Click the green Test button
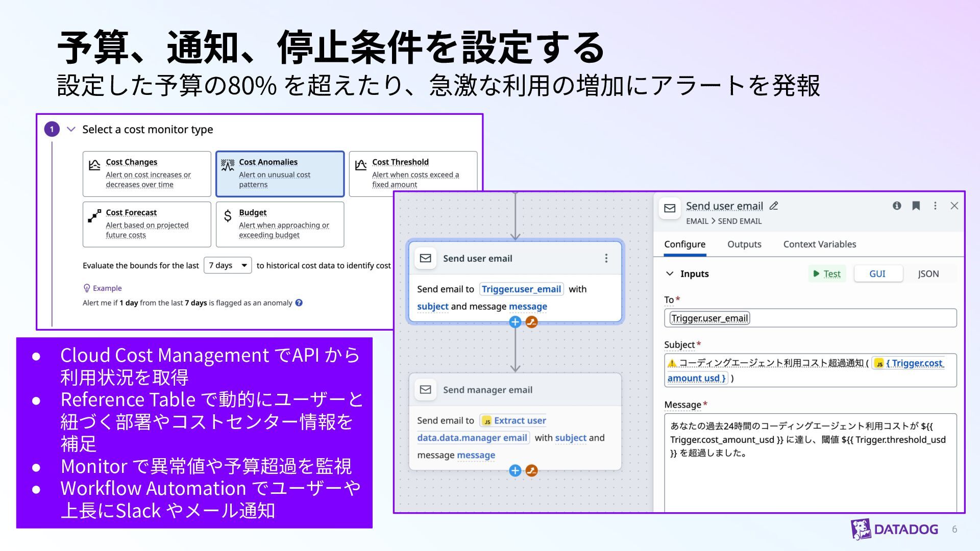Screen dimensions: 980x551 tap(827, 273)
